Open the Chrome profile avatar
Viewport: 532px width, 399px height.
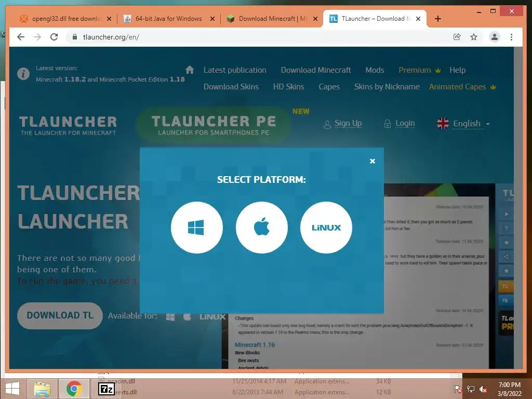pyautogui.click(x=495, y=37)
